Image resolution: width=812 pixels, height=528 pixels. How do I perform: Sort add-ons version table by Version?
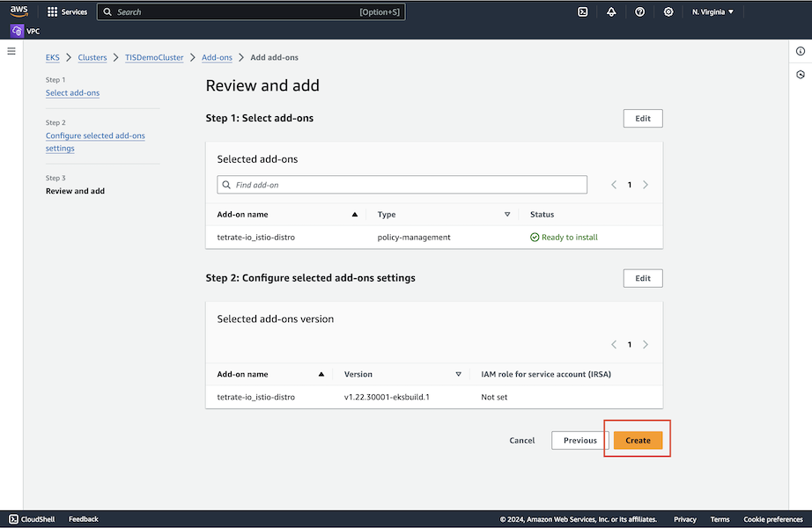(458, 374)
